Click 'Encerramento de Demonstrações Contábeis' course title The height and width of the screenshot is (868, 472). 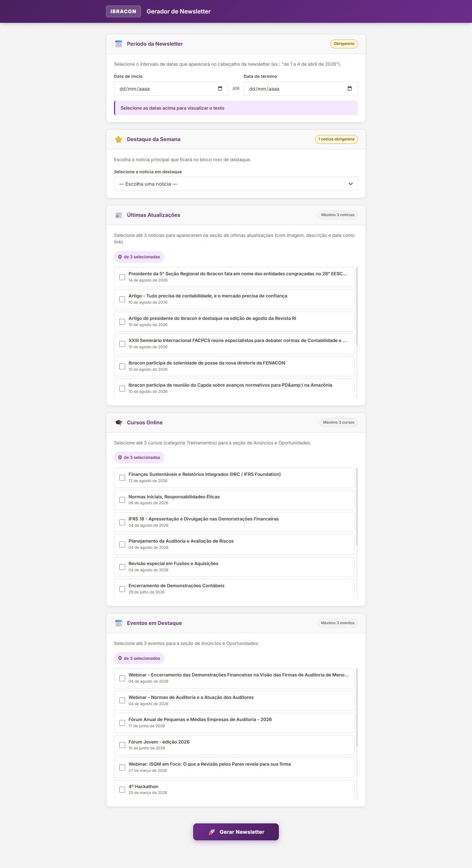[x=176, y=585]
